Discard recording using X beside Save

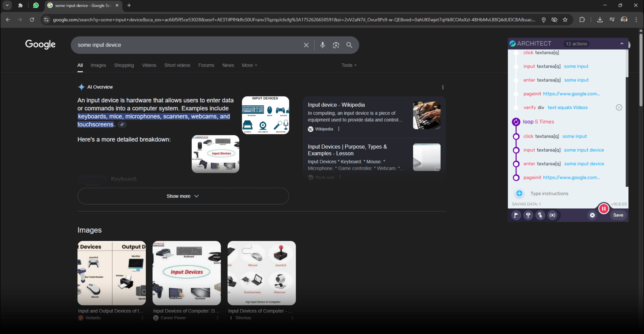point(592,215)
